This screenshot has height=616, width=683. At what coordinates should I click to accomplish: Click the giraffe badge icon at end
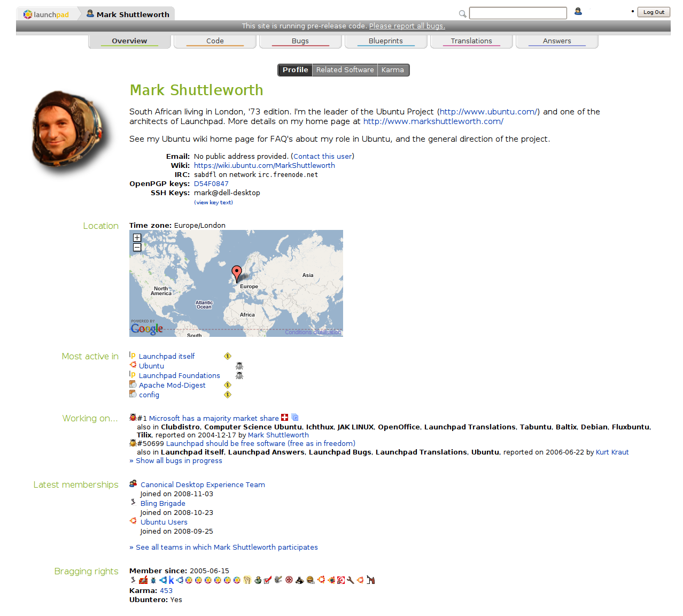point(371,580)
